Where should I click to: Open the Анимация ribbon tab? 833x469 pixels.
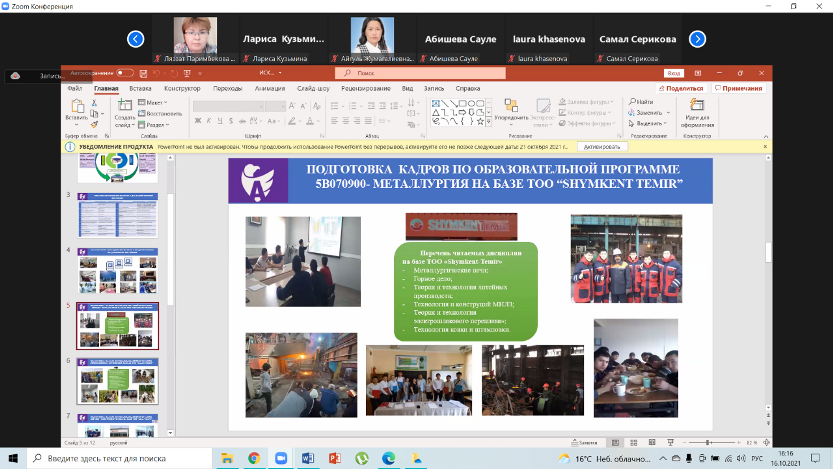[269, 88]
